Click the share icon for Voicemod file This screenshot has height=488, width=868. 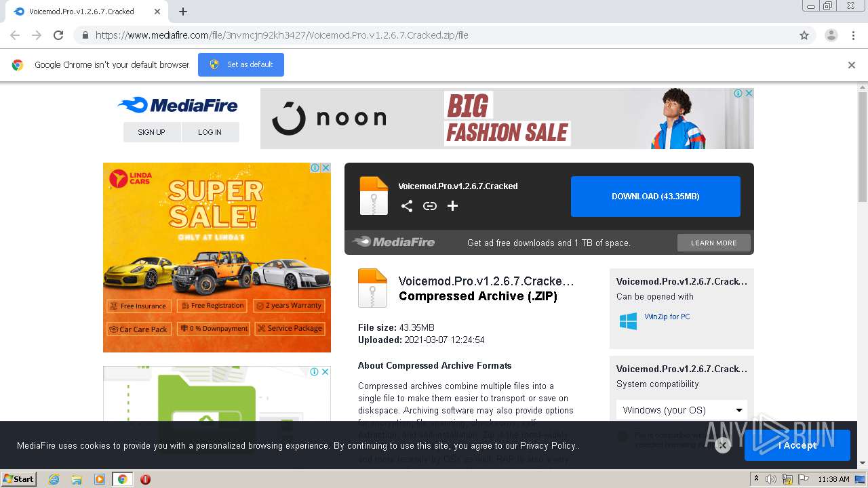pyautogui.click(x=407, y=206)
